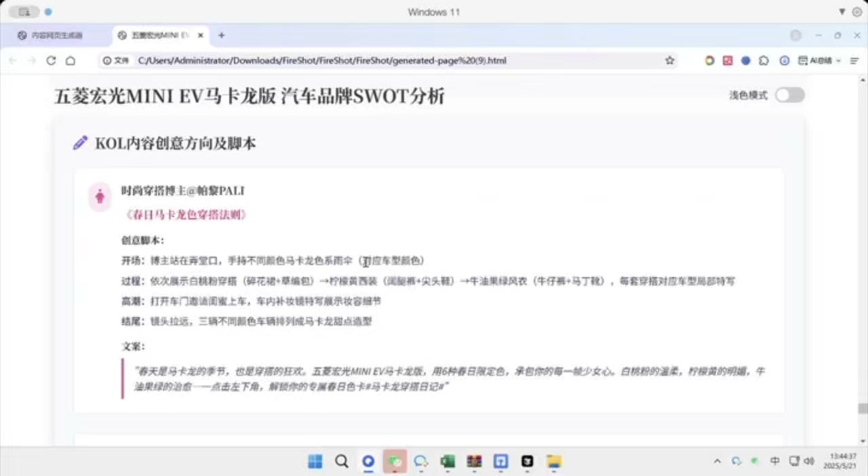Viewport: 868px width, 476px height.
Task: Click the pink title 《春日马卡龙色穿搭法则》
Action: click(186, 215)
